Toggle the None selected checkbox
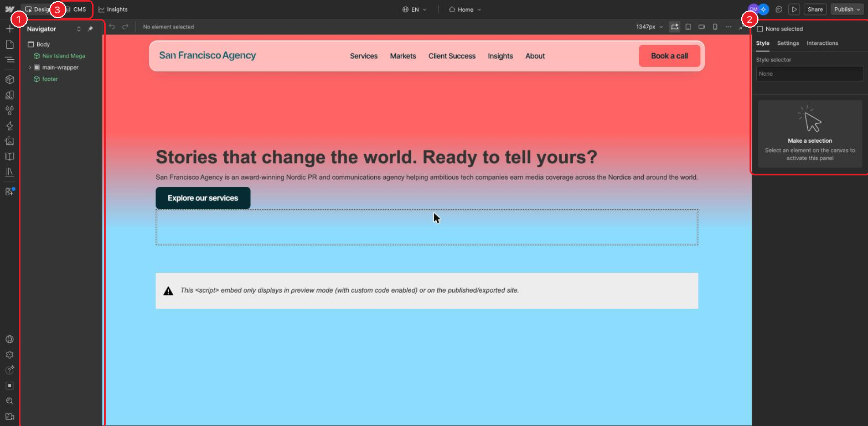 click(x=760, y=29)
